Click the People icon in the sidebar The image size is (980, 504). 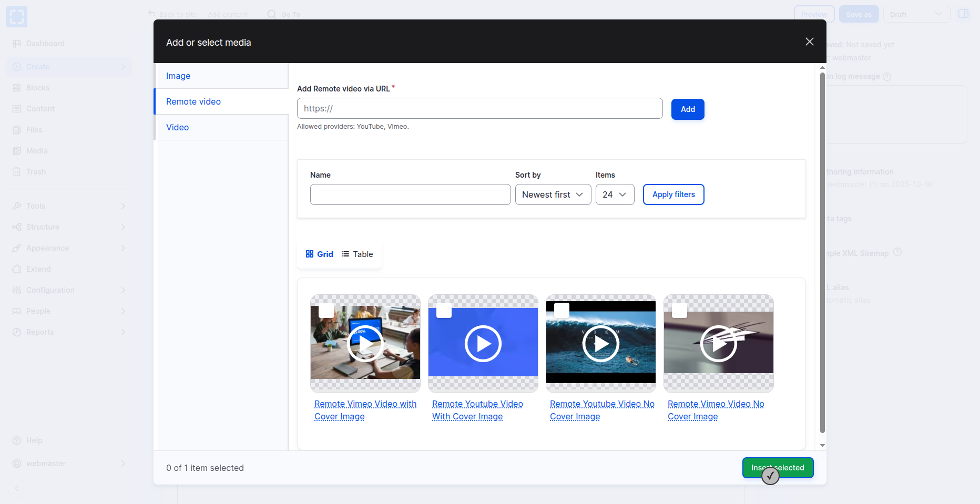tap(17, 311)
